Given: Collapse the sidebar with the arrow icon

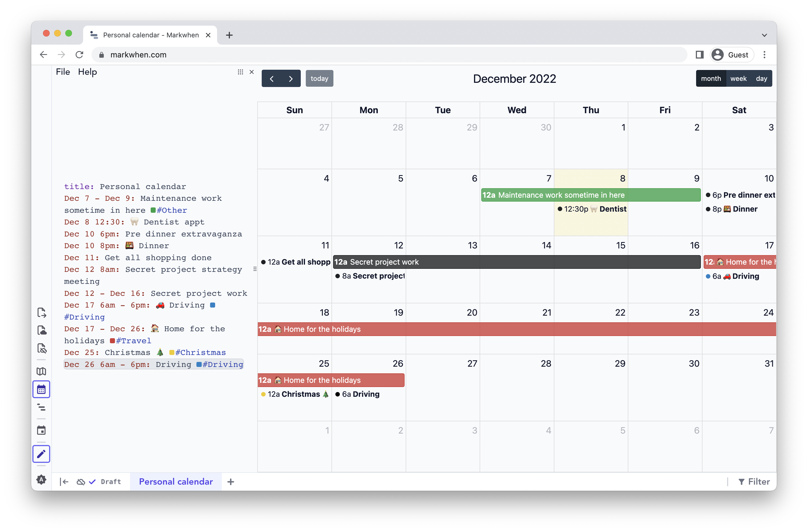Looking at the screenshot, I should pos(64,482).
